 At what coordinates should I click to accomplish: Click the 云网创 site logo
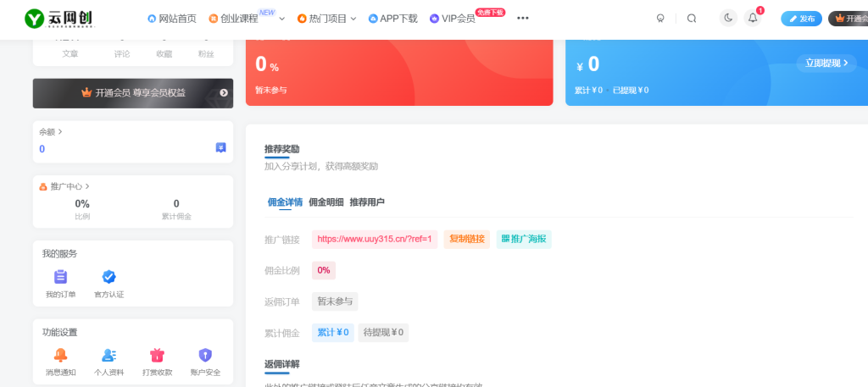[60, 19]
